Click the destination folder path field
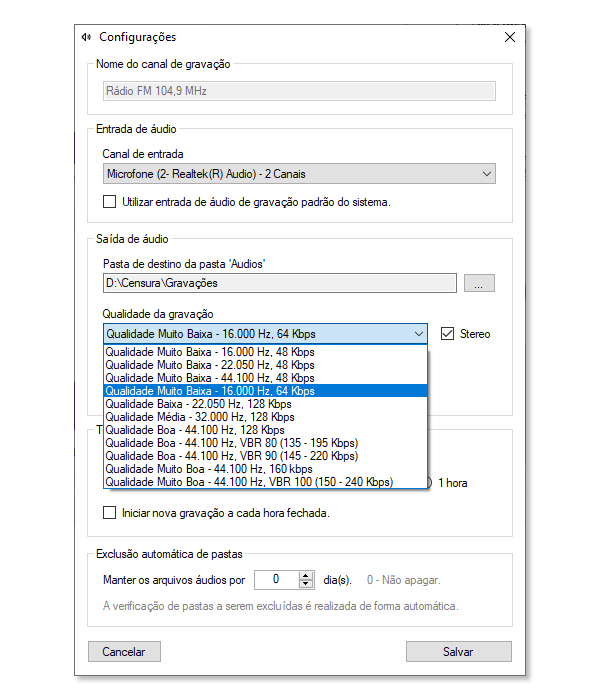 280,283
